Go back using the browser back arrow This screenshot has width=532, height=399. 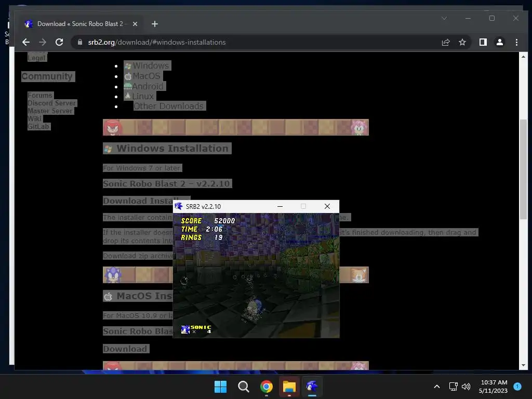click(26, 42)
